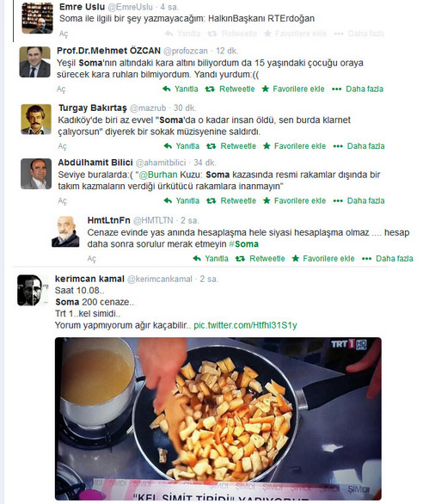The image size is (423, 504).
Task: Expand Turgay Bakırtaş's tweet using Aç
Action: click(x=63, y=146)
